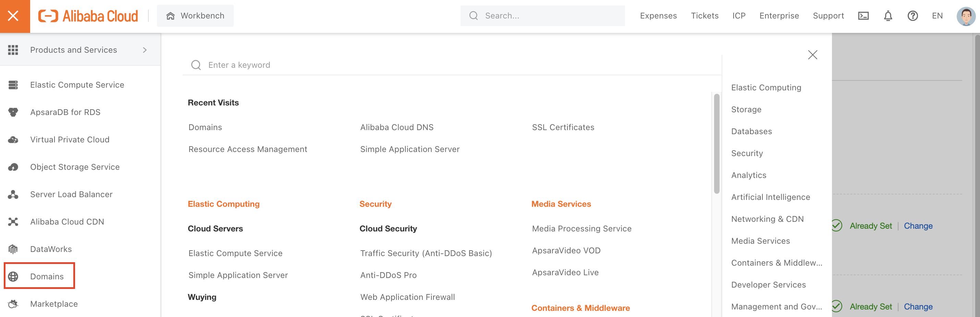The height and width of the screenshot is (317, 980).
Task: Open the notifications bell
Action: coord(888,16)
